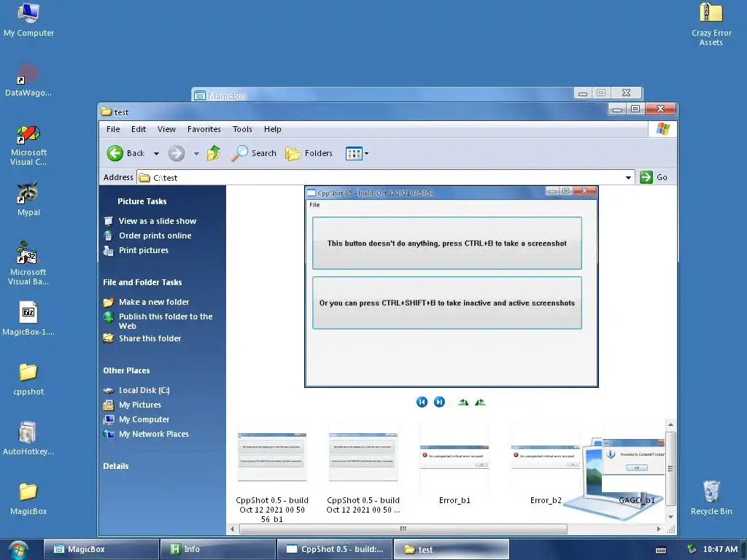Select first CppShot 0.5 b1 thumbnail
The image size is (747, 560).
272,474
